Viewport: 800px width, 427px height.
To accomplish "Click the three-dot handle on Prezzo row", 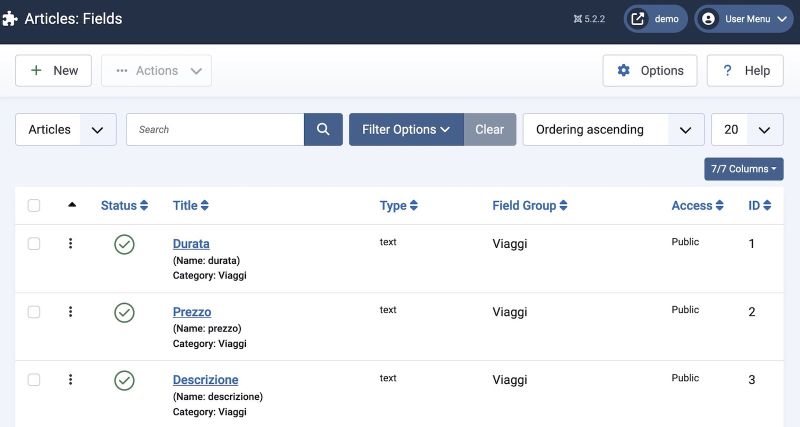I will point(70,312).
